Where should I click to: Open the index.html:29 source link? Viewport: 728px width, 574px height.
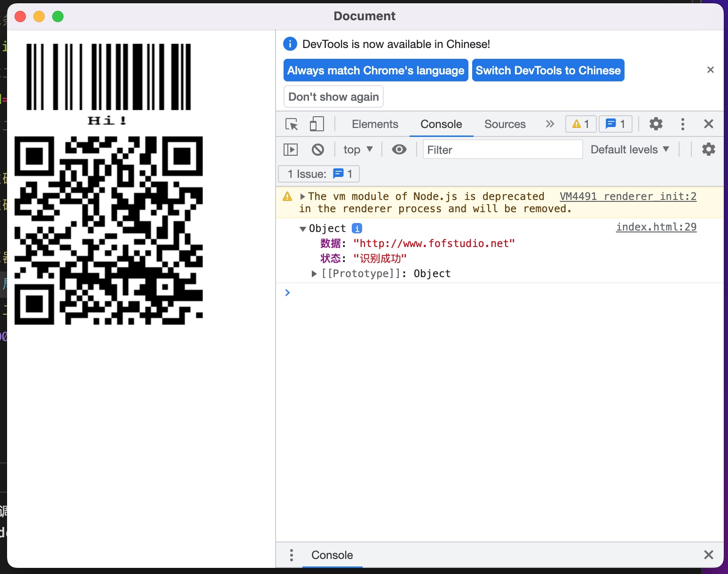(656, 227)
